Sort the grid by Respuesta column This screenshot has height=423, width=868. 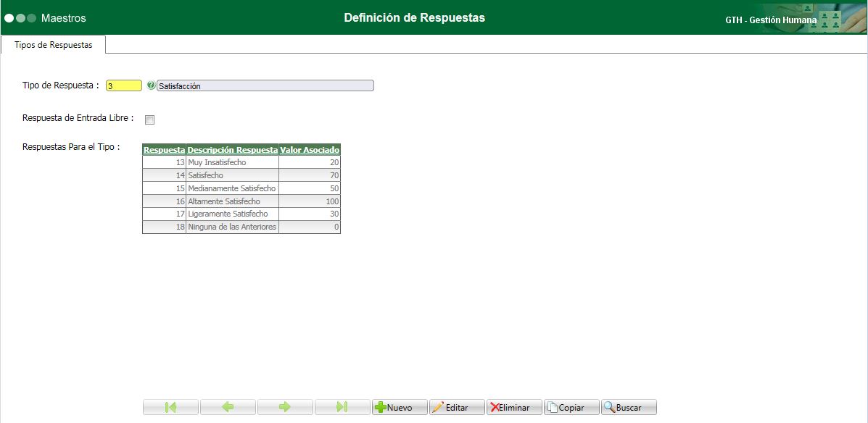tap(164, 149)
